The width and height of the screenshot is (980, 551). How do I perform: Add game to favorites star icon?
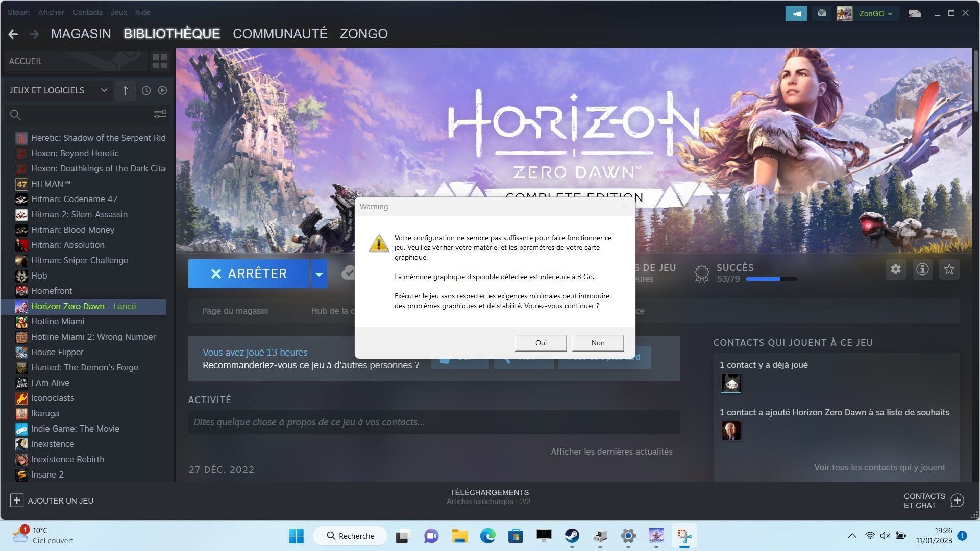tap(949, 269)
